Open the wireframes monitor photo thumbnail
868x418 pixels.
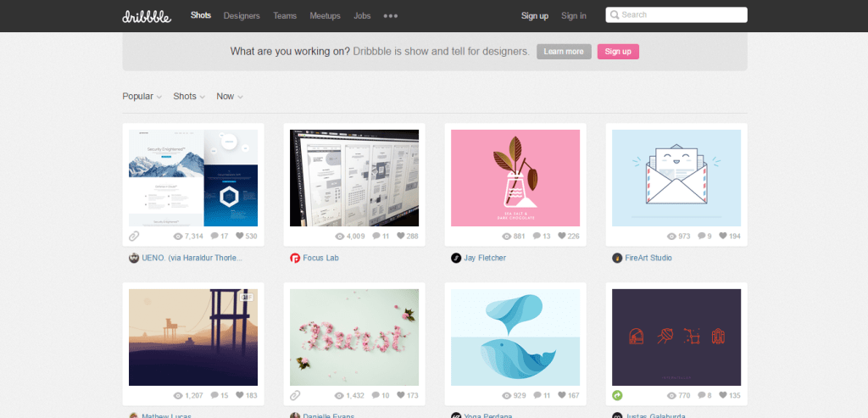coord(354,178)
